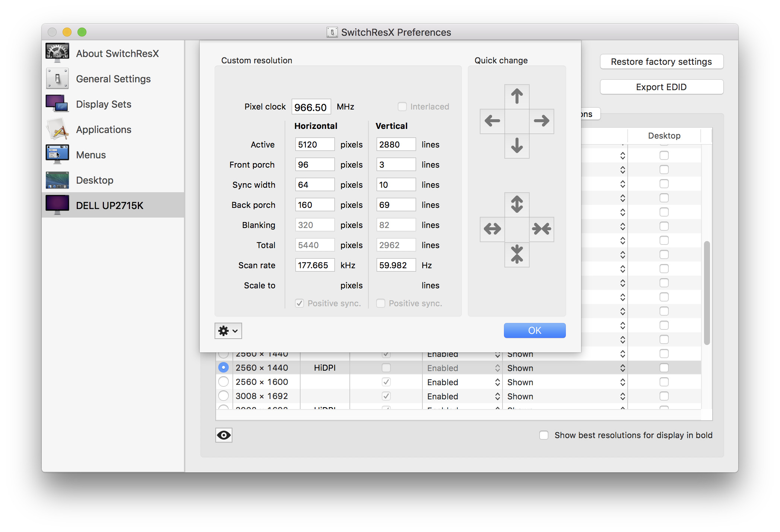Click Restore factory settings button
The height and width of the screenshot is (532, 780).
click(x=661, y=62)
